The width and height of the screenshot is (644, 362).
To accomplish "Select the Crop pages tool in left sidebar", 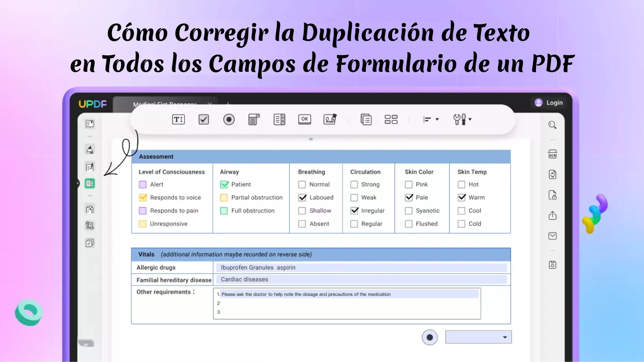I will click(90, 225).
